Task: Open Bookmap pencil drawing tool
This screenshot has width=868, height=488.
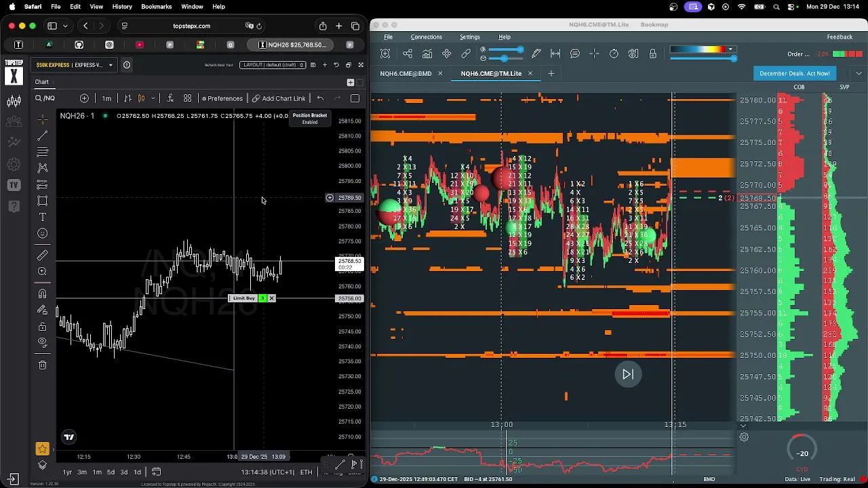Action: [x=536, y=54]
